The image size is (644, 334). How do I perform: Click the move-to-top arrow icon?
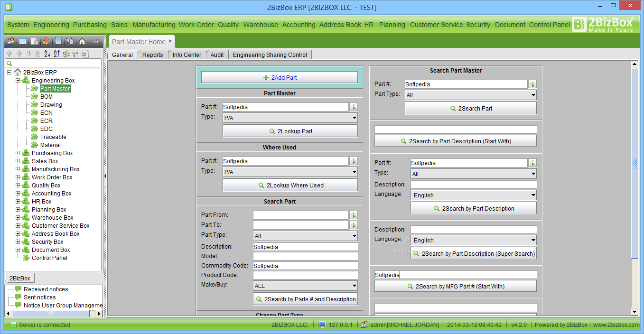(9, 54)
